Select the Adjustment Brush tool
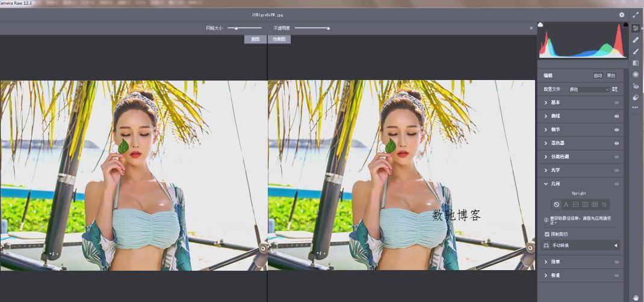644x302 pixels. (x=636, y=51)
